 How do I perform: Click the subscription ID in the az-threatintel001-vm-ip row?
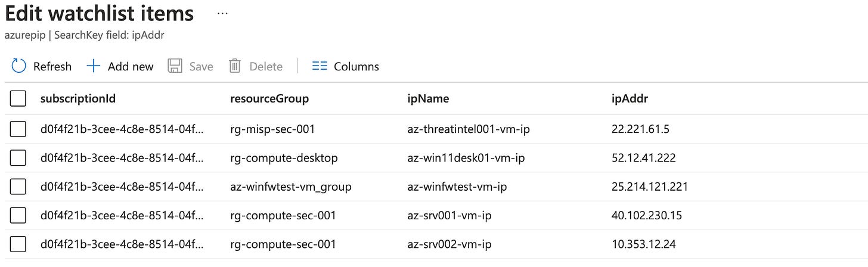click(x=122, y=129)
